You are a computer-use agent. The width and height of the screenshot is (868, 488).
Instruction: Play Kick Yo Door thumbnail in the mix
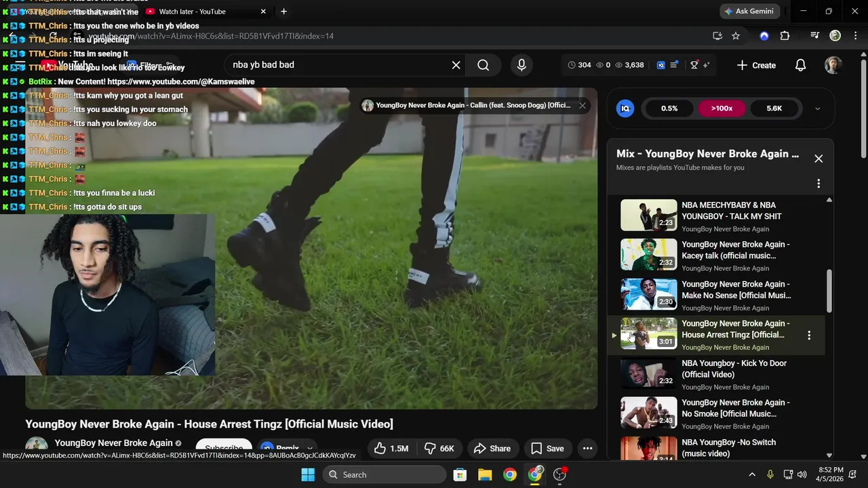[x=648, y=373]
